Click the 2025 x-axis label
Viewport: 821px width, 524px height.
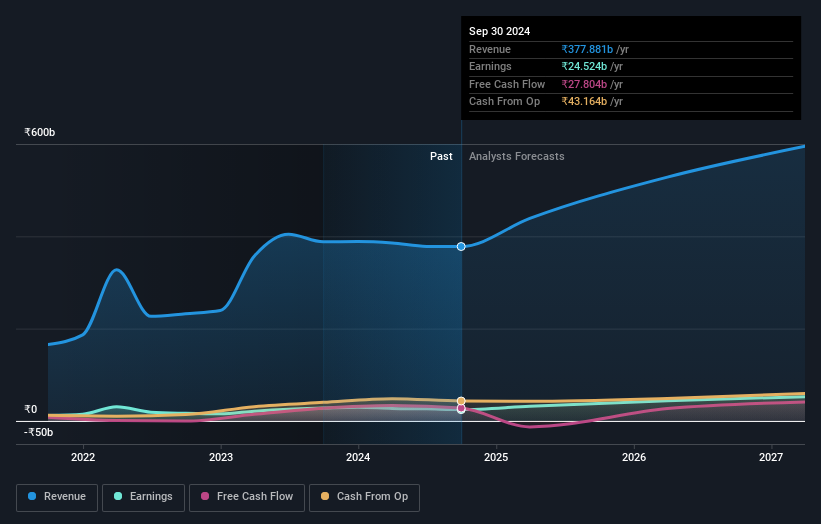click(x=496, y=458)
